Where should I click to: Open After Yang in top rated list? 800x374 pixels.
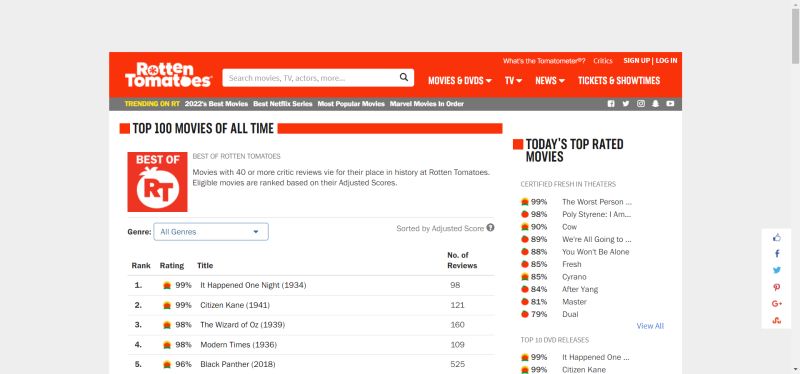point(580,289)
